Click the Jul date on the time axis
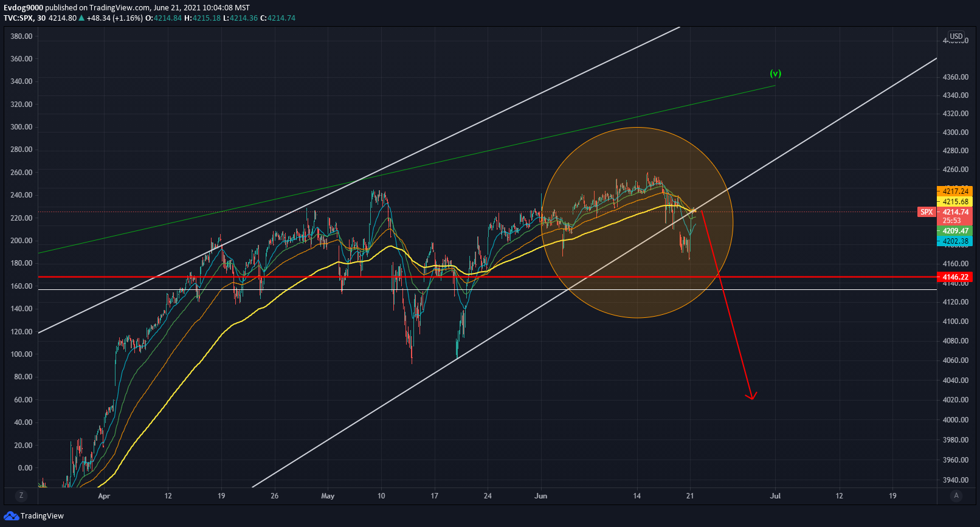Image resolution: width=980 pixels, height=527 pixels. pos(775,496)
